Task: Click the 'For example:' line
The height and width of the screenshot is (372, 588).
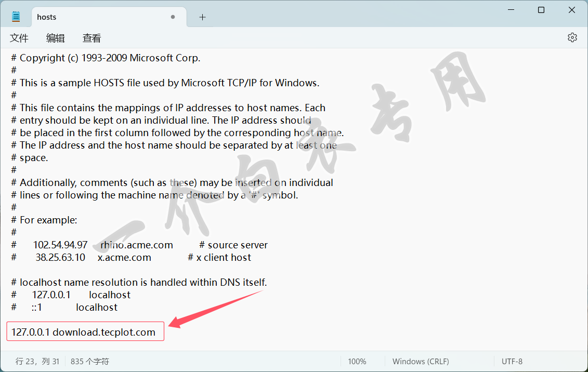Action: [44, 220]
